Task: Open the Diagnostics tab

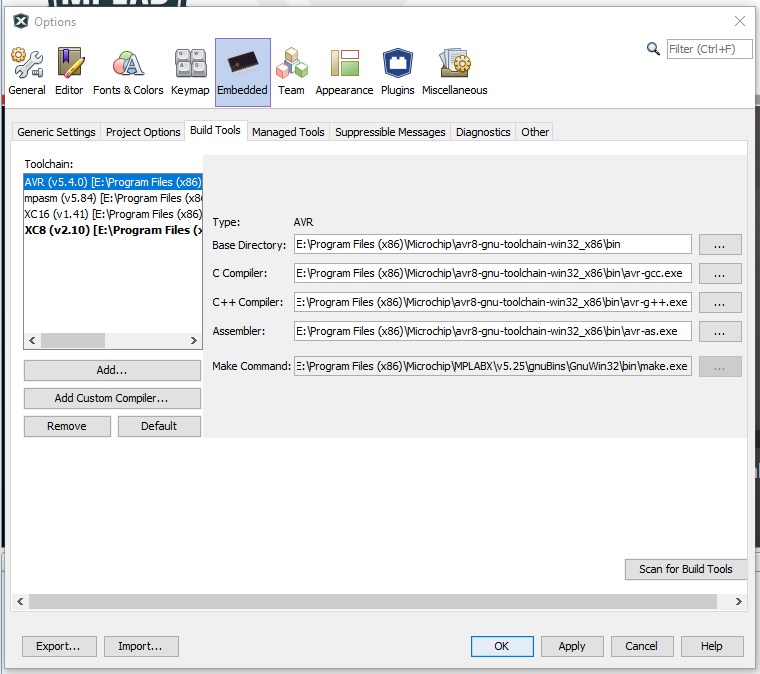Action: pyautogui.click(x=483, y=132)
